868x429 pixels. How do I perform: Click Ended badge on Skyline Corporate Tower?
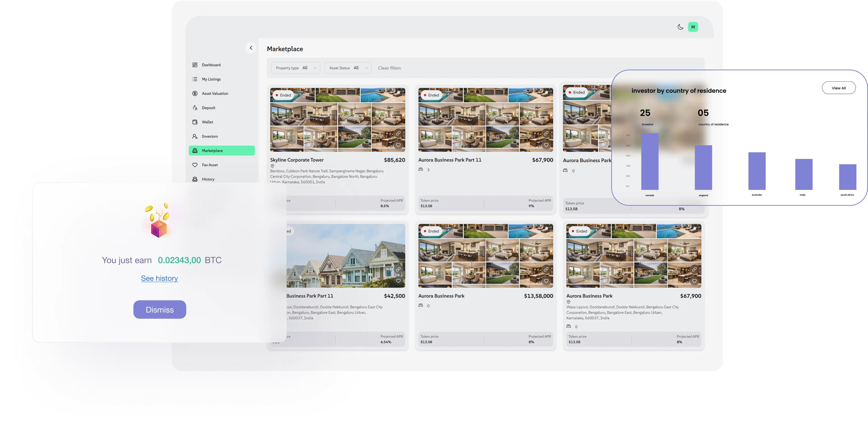(x=283, y=95)
